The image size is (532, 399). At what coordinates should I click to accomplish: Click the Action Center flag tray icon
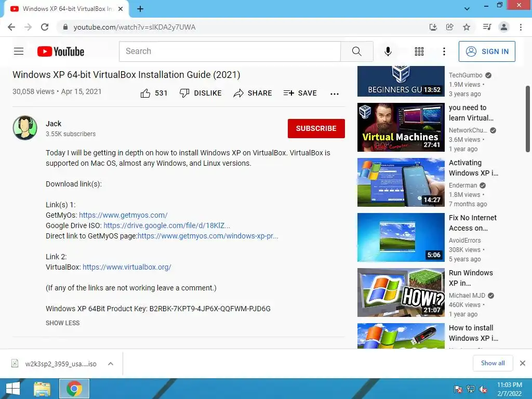tap(458, 389)
